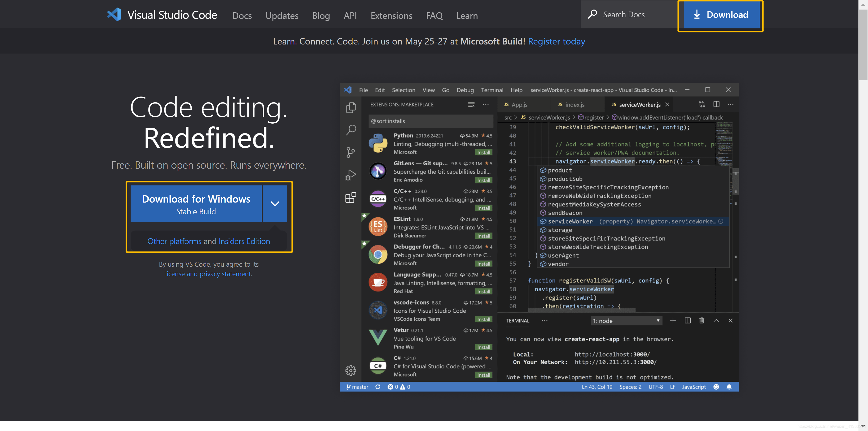This screenshot has width=868, height=431.
Task: Click the search magnifier icon in header
Action: [x=592, y=15]
